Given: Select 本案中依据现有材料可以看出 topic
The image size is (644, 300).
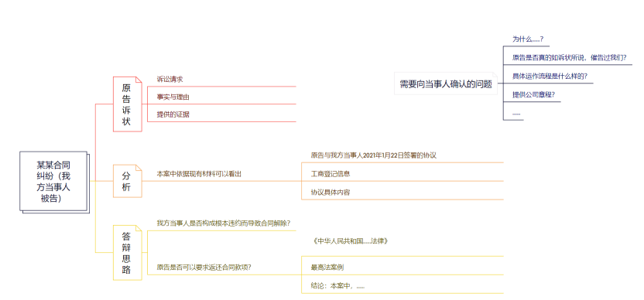Looking at the screenshot, I should (199, 174).
